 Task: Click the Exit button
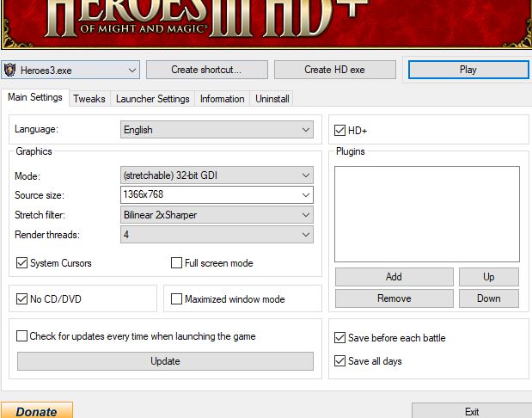[472, 411]
